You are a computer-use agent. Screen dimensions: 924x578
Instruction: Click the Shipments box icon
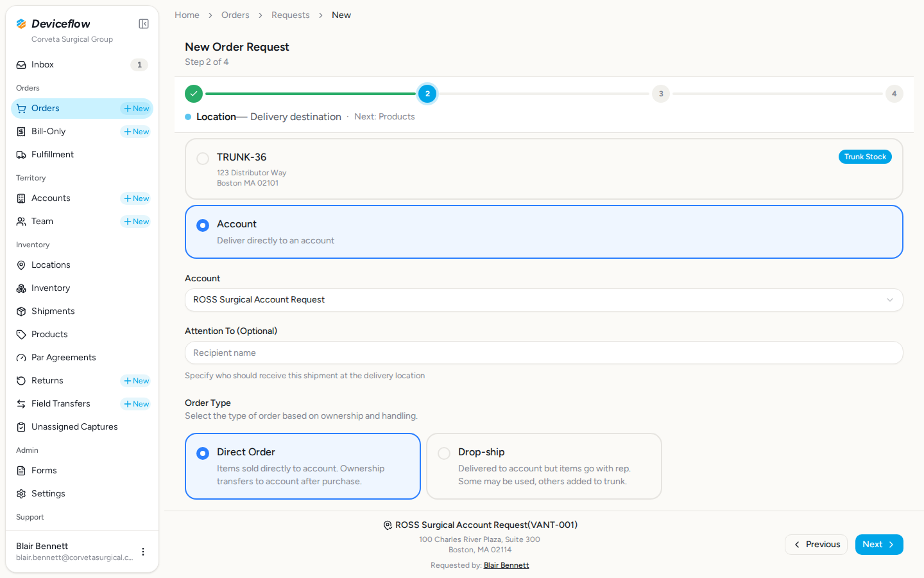[x=21, y=311]
